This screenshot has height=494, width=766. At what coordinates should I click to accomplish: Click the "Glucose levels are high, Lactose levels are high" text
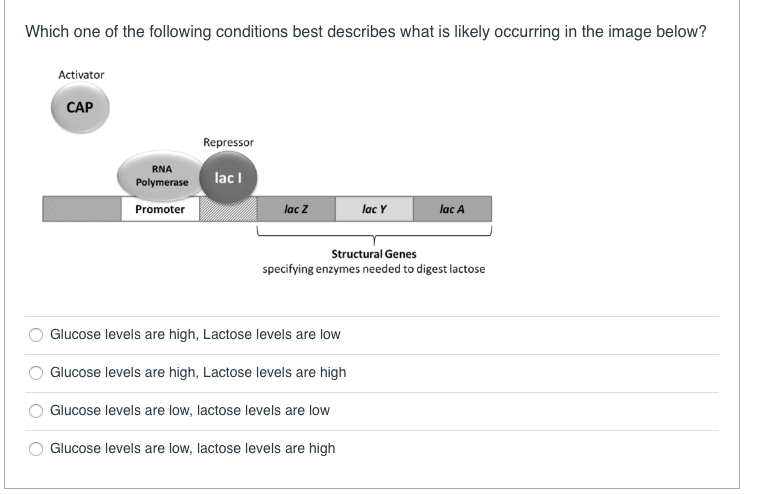198,373
